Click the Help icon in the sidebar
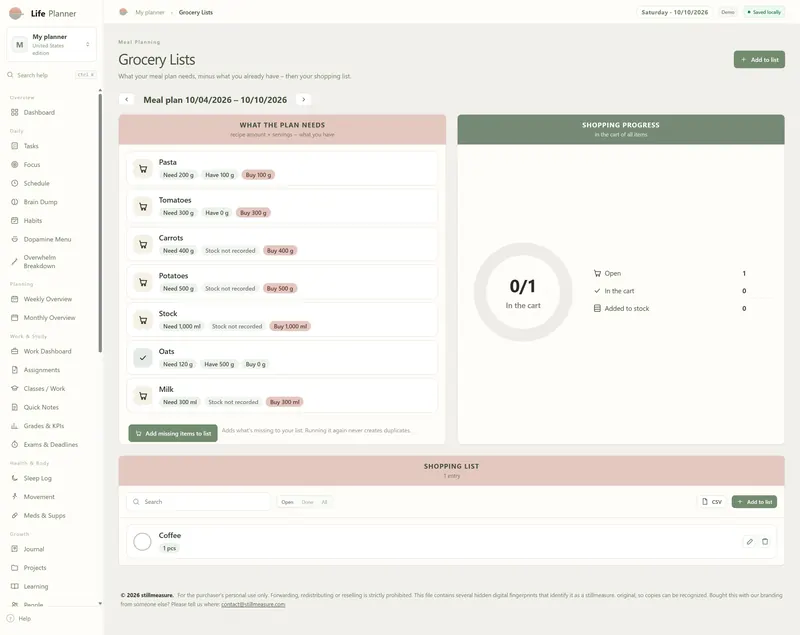Image resolution: width=800 pixels, height=635 pixels. coord(10,619)
